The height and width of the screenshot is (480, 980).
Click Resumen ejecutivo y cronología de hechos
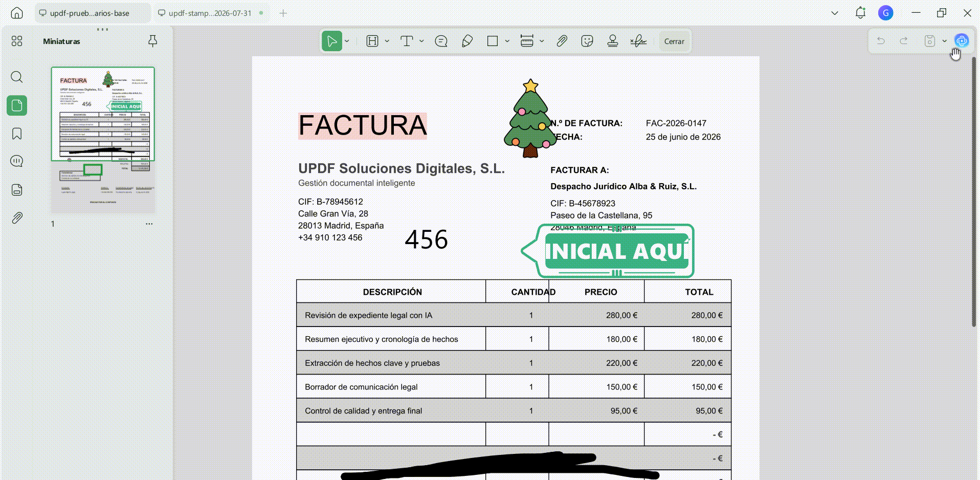pyautogui.click(x=382, y=339)
